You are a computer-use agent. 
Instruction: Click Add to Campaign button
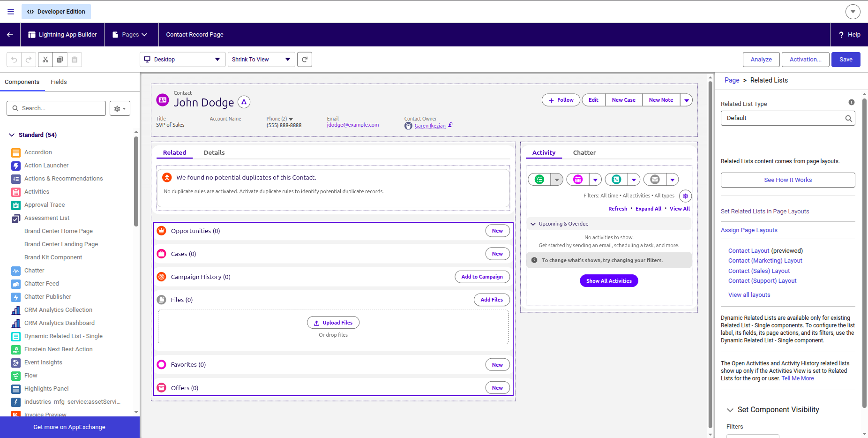(x=482, y=277)
